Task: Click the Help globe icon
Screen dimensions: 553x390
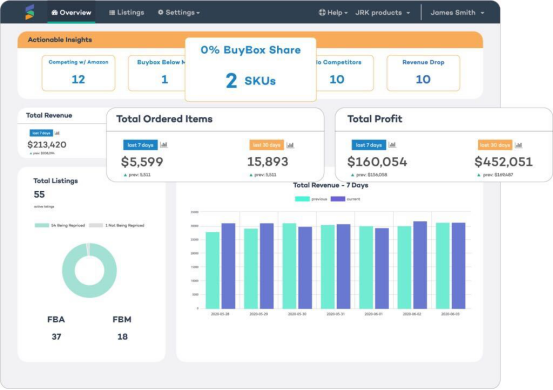Action: 322,12
